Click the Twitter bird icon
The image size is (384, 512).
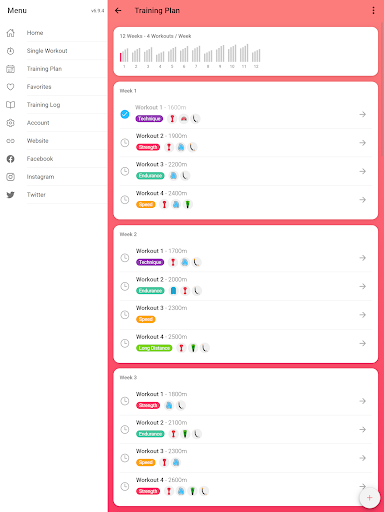tap(11, 195)
